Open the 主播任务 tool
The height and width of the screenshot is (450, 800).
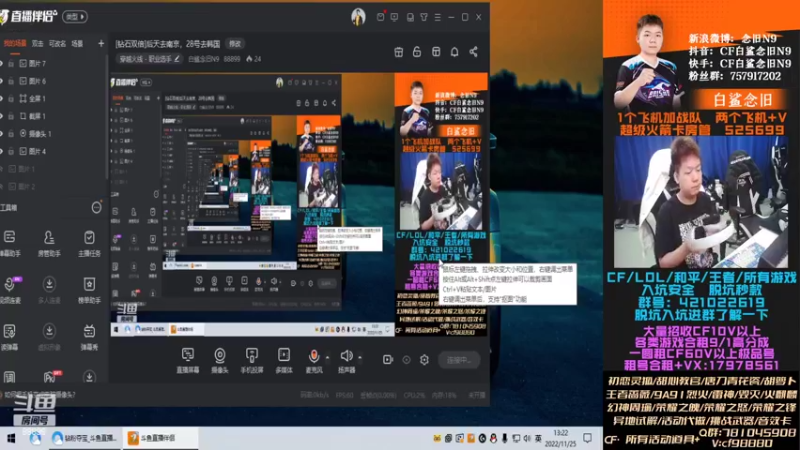tap(89, 243)
